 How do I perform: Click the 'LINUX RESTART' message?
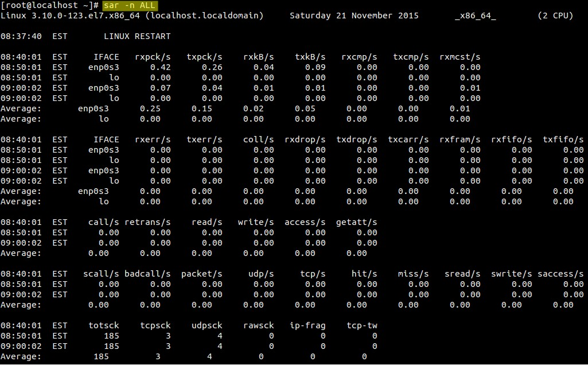[137, 36]
